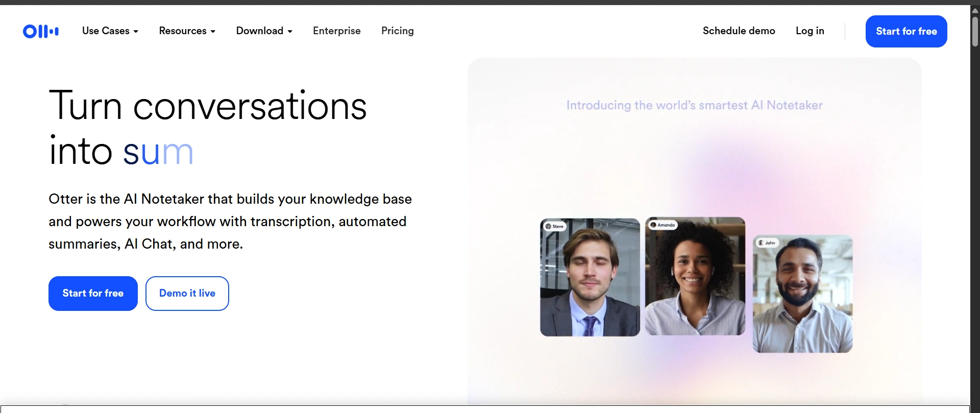Click the Schedule demo link

point(739,31)
